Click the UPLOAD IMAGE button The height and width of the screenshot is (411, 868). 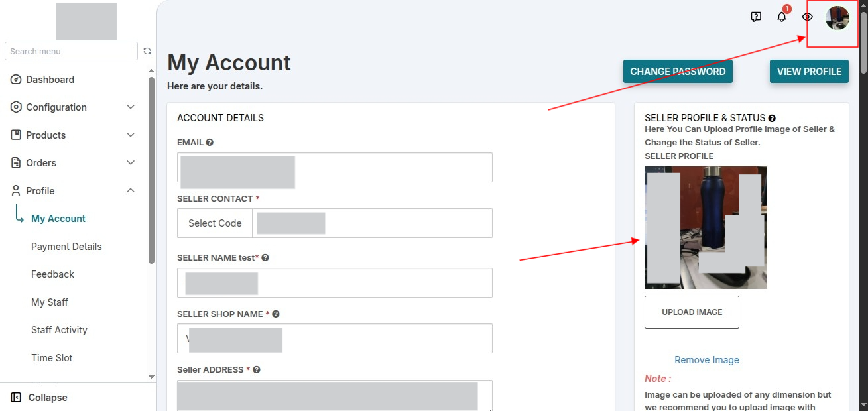[x=692, y=312]
